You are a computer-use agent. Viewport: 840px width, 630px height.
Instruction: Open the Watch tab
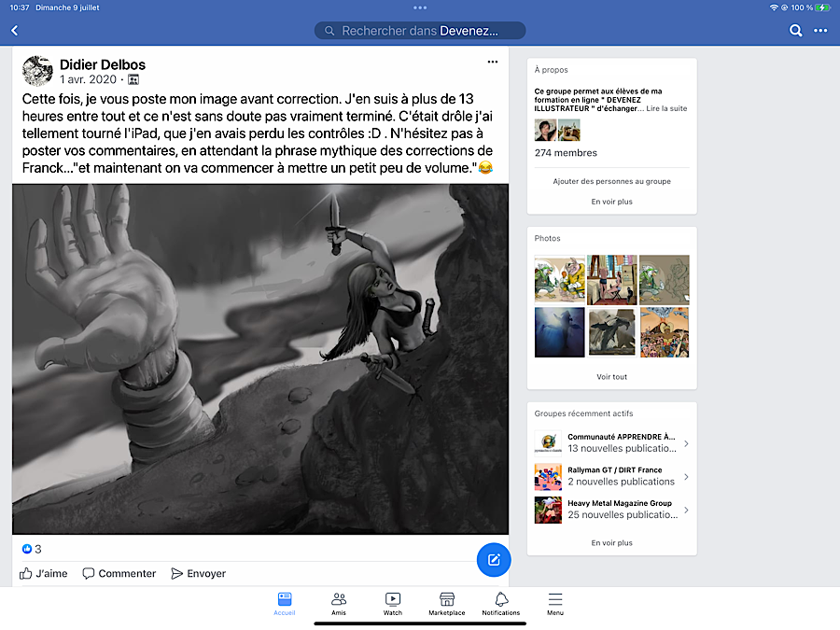point(393,604)
